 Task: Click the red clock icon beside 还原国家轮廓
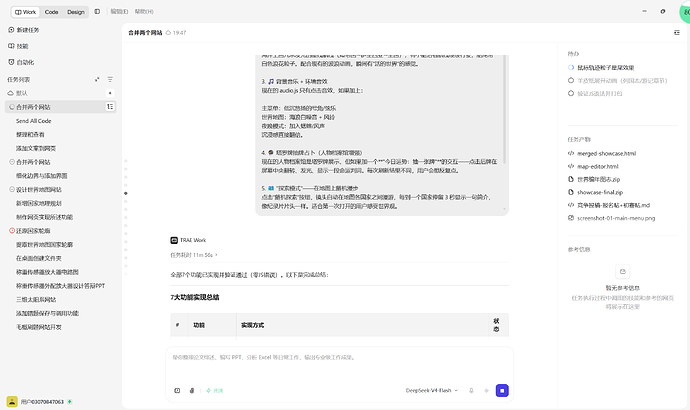pos(12,231)
